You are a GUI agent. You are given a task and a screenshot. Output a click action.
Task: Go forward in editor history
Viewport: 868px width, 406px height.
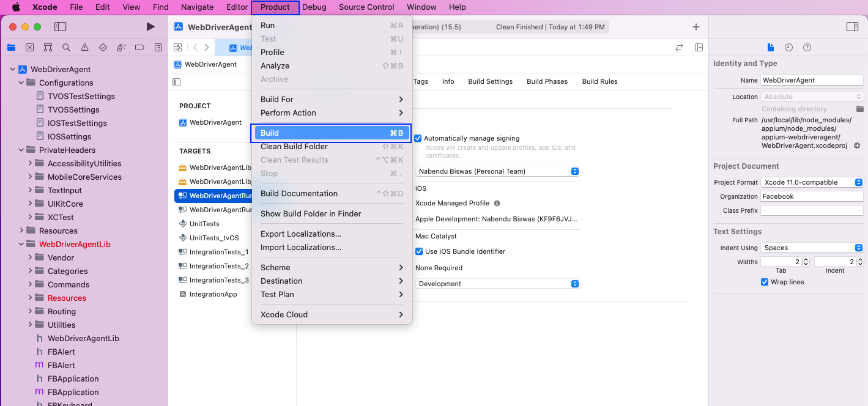[x=207, y=48]
